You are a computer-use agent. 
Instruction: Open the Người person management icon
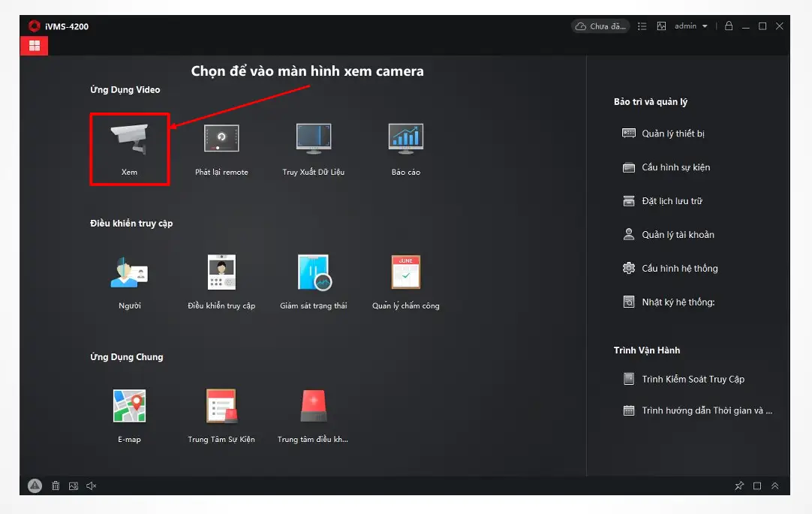(x=129, y=273)
